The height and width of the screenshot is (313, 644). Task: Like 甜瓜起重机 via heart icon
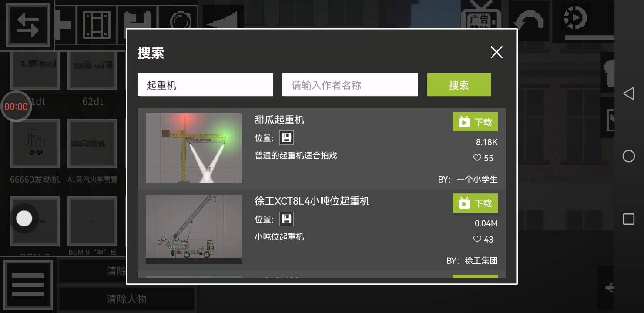coord(477,158)
